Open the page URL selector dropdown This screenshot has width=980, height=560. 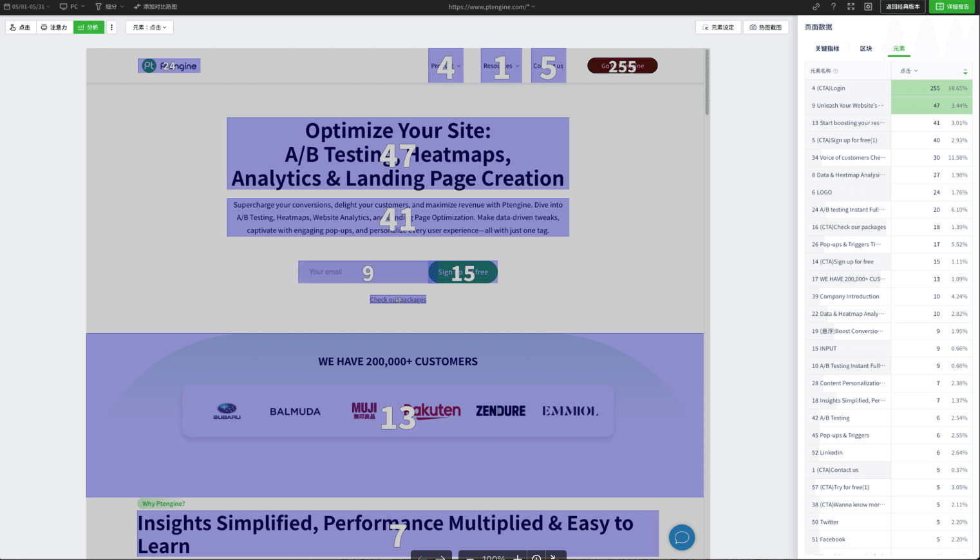(491, 6)
